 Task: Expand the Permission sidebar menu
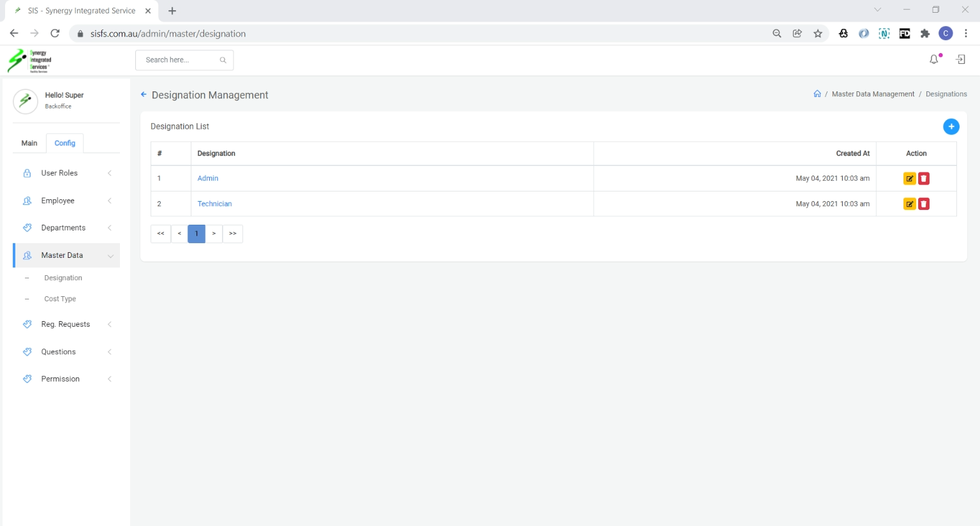[x=66, y=379]
